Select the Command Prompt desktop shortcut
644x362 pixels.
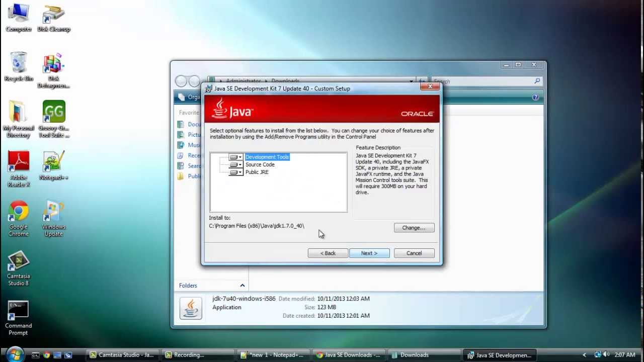[x=19, y=318]
